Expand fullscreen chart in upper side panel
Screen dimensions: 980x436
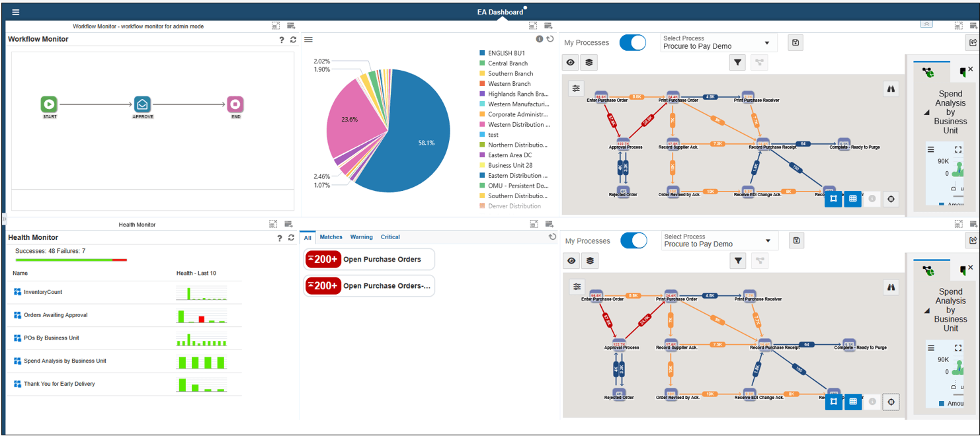pyautogui.click(x=958, y=149)
